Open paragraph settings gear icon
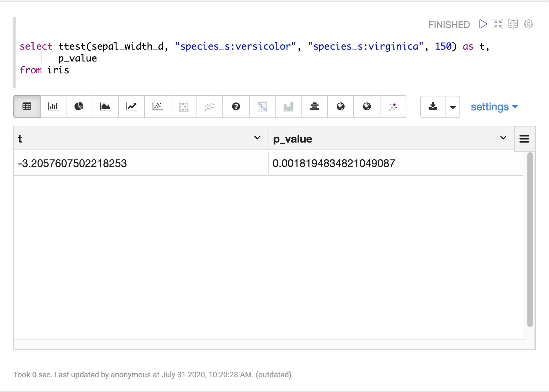 tap(528, 24)
